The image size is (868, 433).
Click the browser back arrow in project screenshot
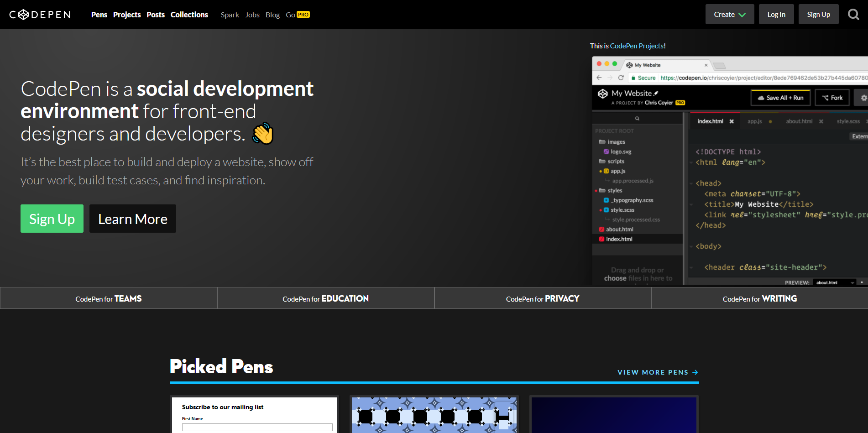pyautogui.click(x=599, y=78)
